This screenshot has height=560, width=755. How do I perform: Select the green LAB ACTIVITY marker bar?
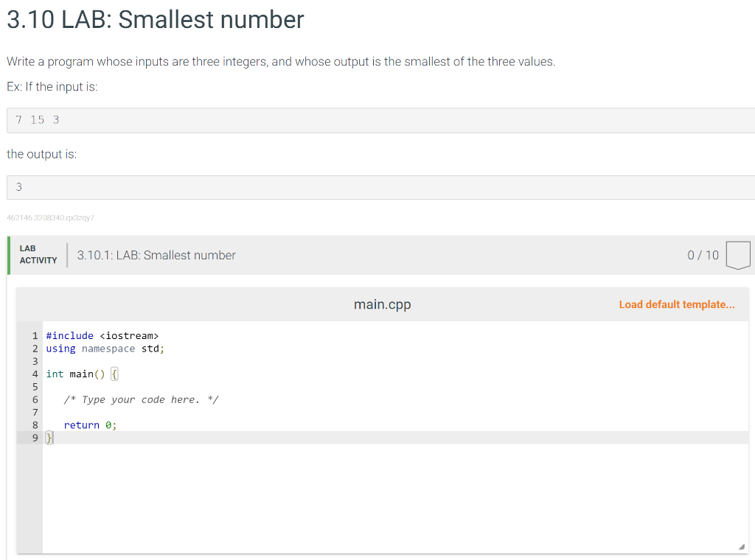coord(7,255)
